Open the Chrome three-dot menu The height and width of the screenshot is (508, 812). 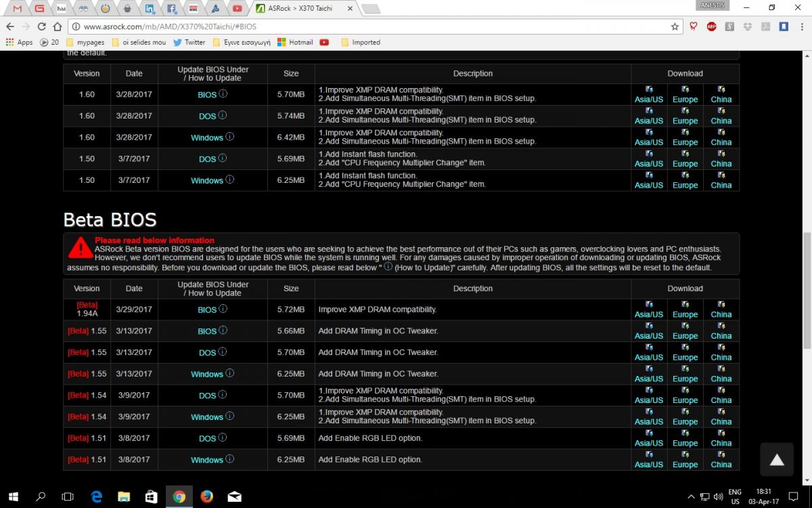[801, 26]
